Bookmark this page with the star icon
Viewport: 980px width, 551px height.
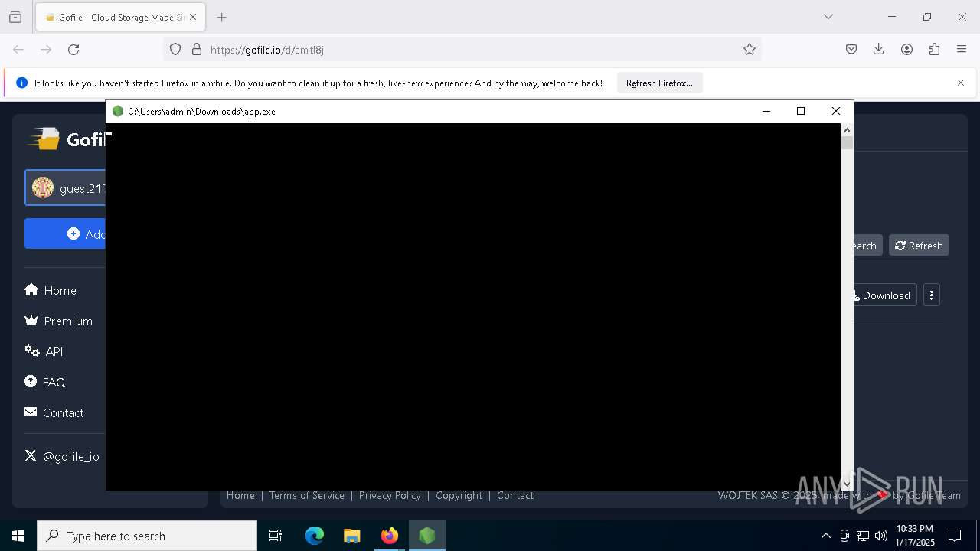pyautogui.click(x=750, y=49)
